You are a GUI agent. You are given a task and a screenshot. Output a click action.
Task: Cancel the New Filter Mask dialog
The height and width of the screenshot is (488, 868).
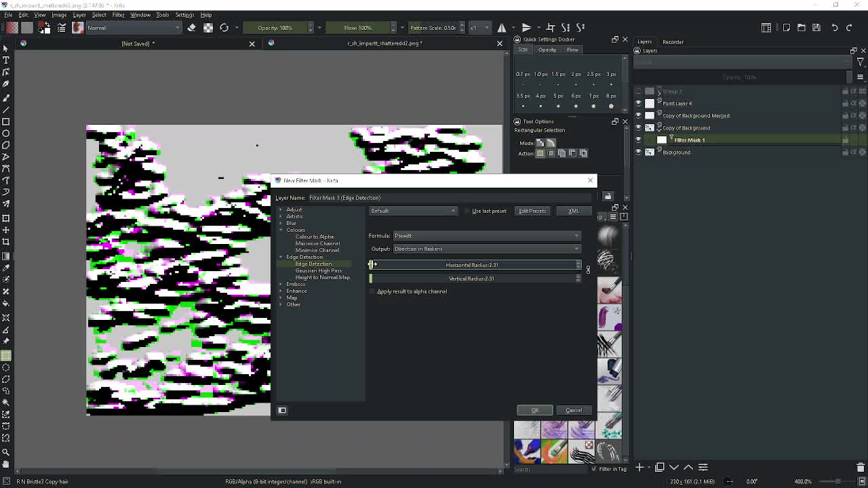pos(574,410)
